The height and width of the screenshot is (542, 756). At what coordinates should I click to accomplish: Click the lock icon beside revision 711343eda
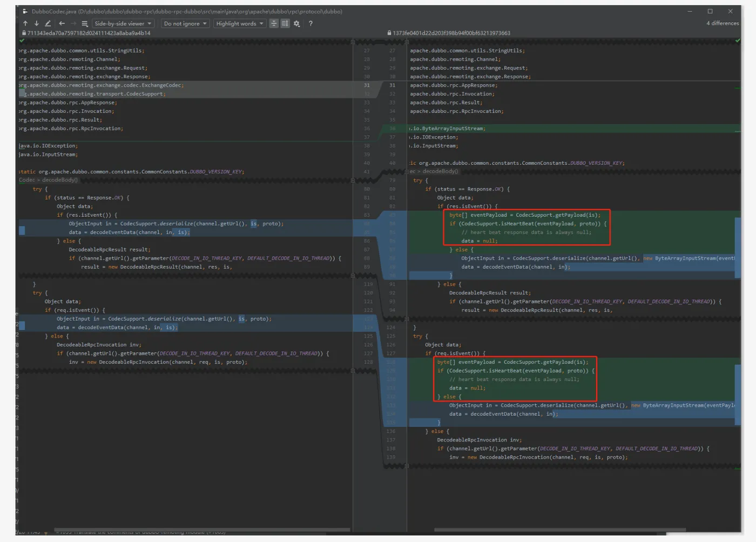click(x=24, y=33)
